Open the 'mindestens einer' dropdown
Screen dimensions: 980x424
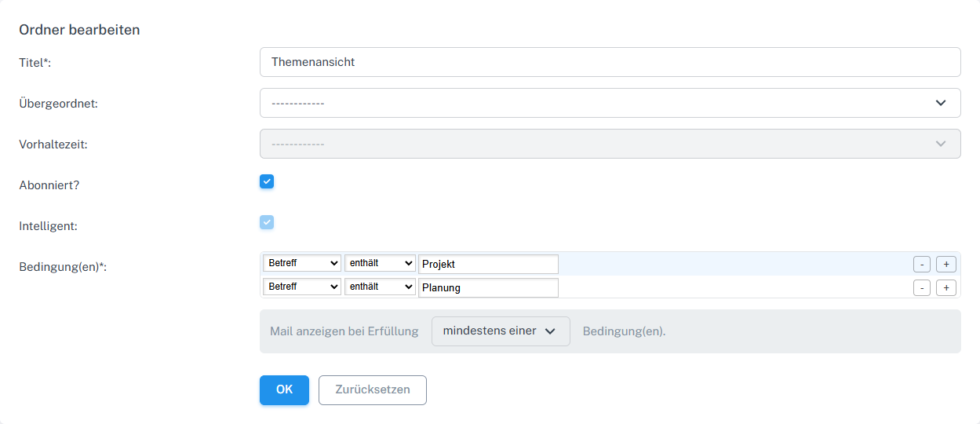(x=501, y=331)
